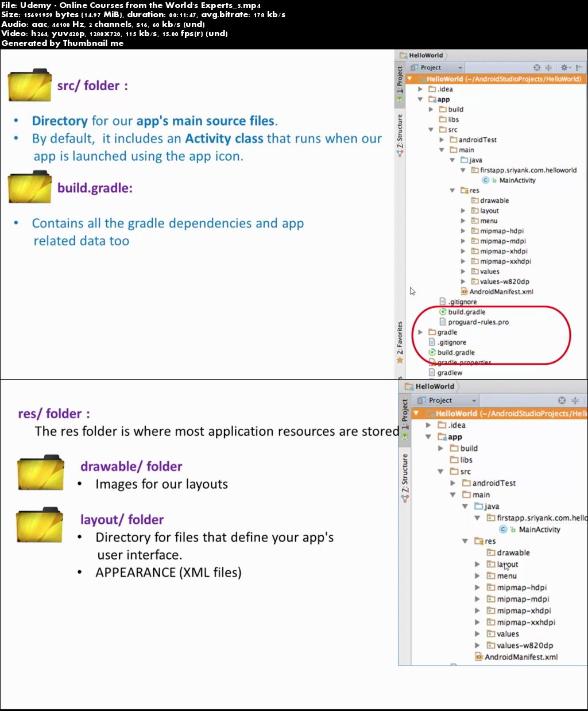Expand mipmap-xxhdpi arrow in res/ folder slide

pyautogui.click(x=477, y=623)
